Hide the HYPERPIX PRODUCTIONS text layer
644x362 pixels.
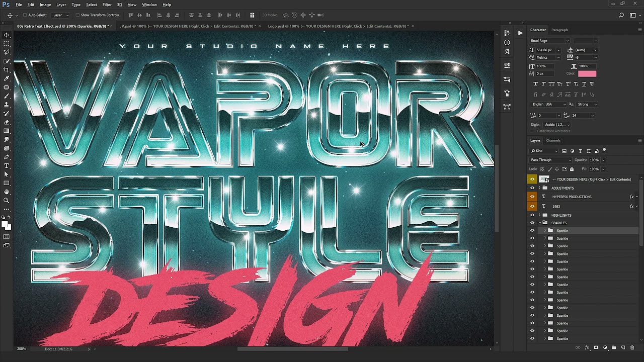532,197
